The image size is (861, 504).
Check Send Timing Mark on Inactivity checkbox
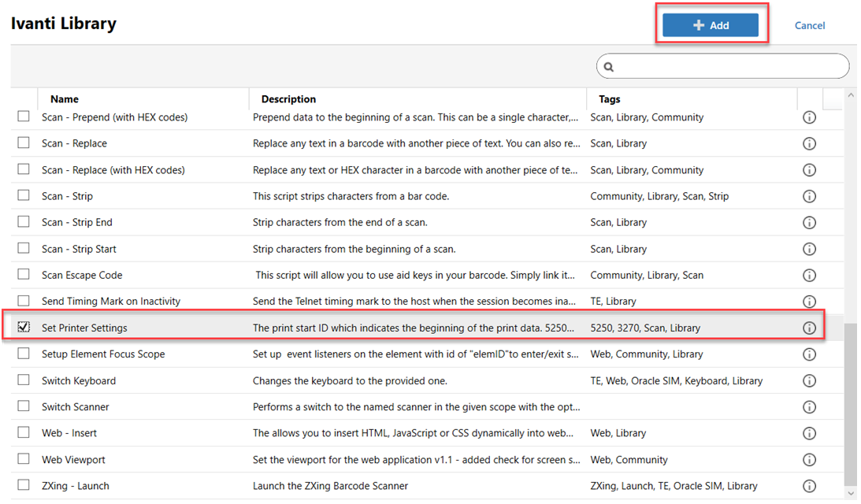click(24, 301)
